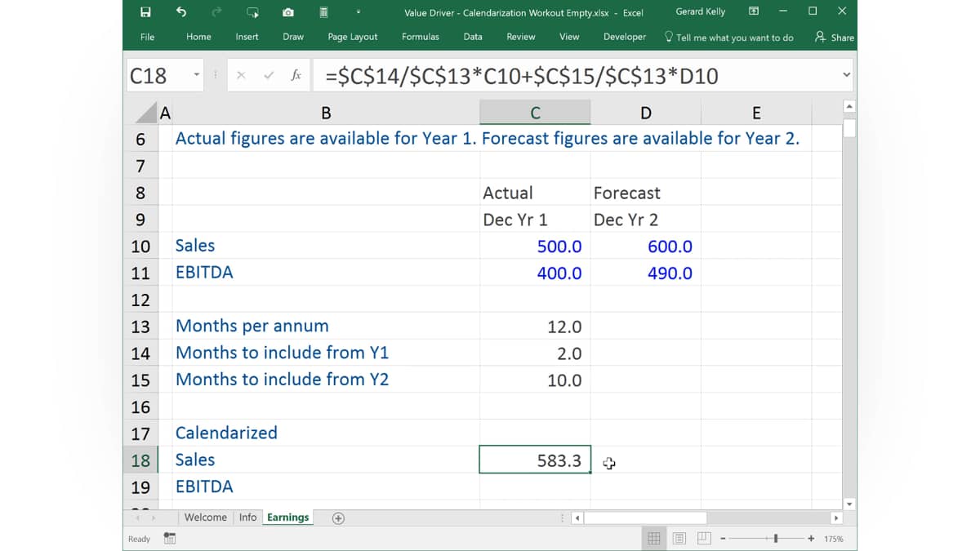This screenshot has height=551, width=980.
Task: Select column D header
Action: pos(645,113)
